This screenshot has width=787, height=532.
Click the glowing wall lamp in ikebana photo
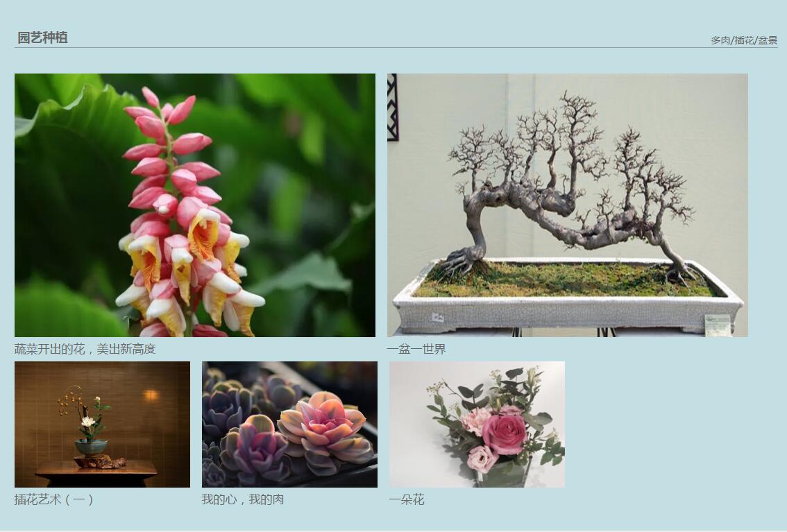click(150, 395)
